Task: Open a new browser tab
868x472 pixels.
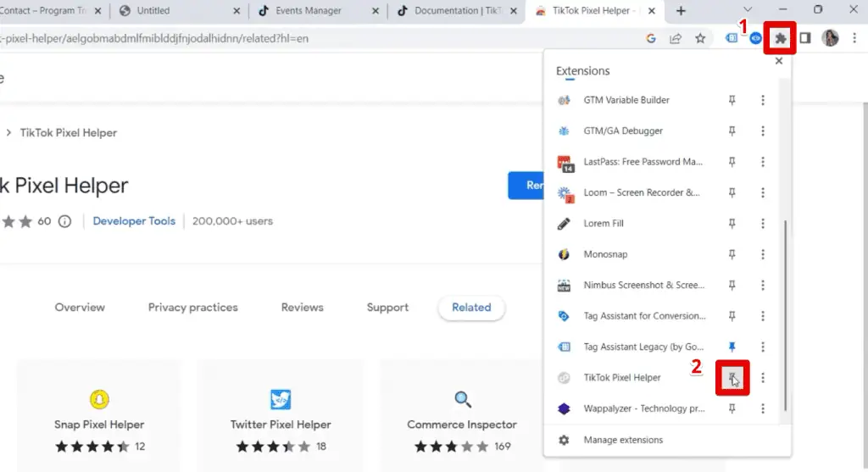Action: (x=681, y=10)
